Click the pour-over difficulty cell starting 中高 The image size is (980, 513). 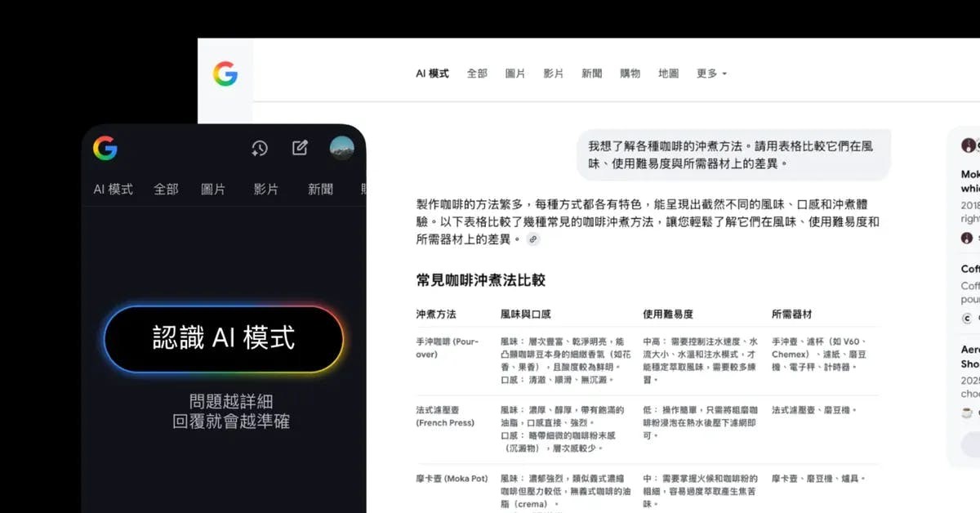[702, 360]
